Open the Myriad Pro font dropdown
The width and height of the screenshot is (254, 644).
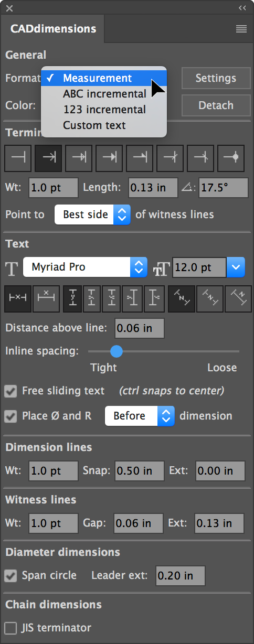(x=85, y=267)
